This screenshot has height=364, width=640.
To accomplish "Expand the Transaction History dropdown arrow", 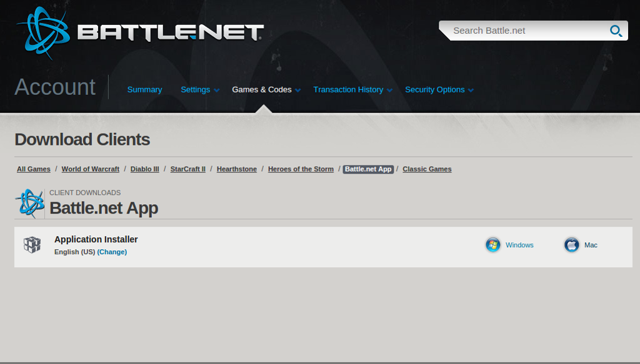I will pos(390,91).
